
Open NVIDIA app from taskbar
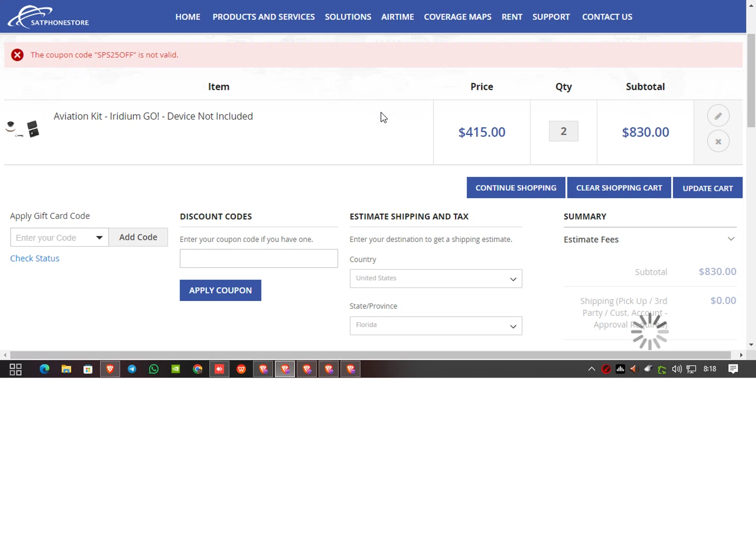coord(175,369)
